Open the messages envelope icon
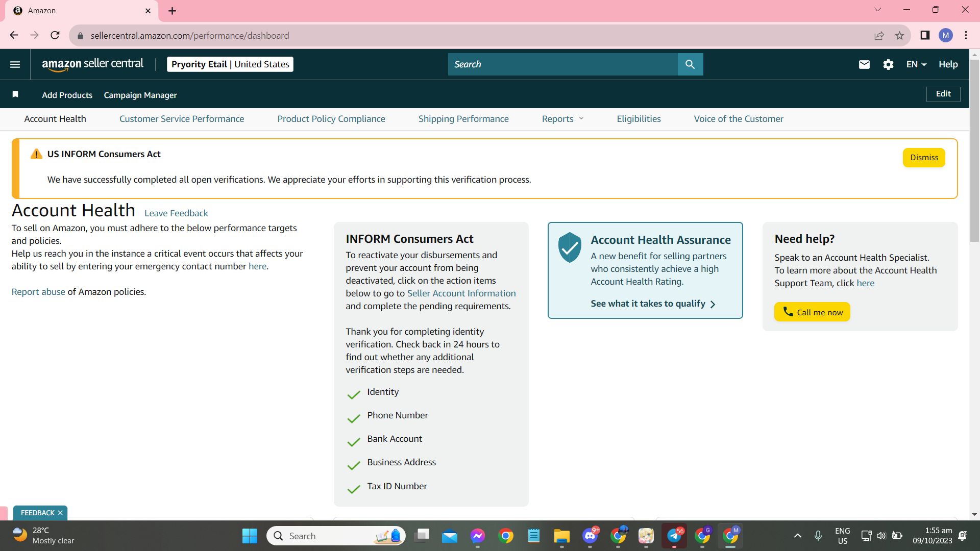980x551 pixels. (x=864, y=64)
